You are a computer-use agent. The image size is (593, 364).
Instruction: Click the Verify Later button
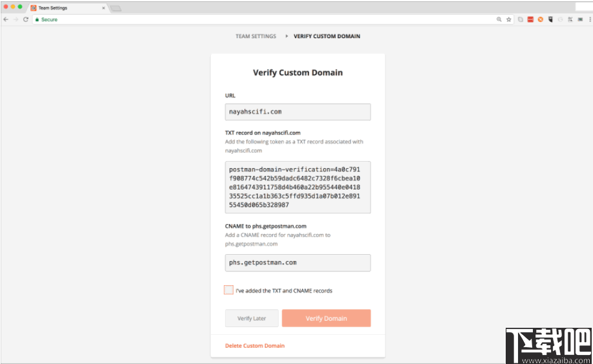coord(252,318)
